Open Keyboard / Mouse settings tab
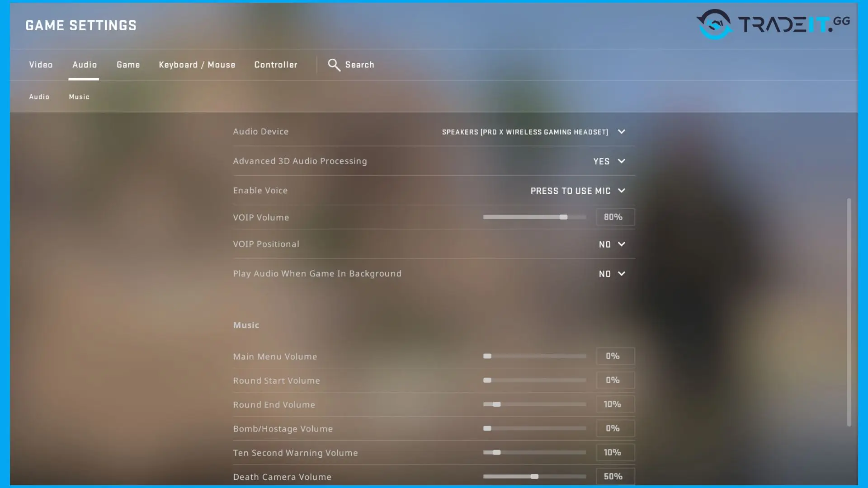 197,65
